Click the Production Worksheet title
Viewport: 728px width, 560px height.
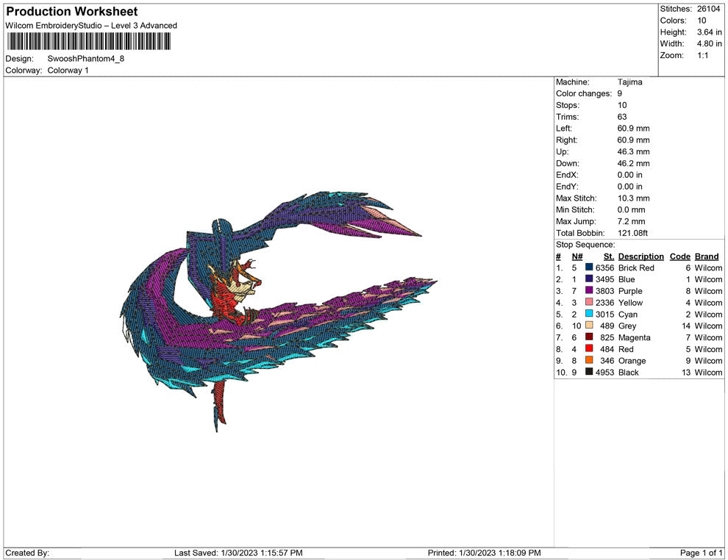[x=72, y=12]
